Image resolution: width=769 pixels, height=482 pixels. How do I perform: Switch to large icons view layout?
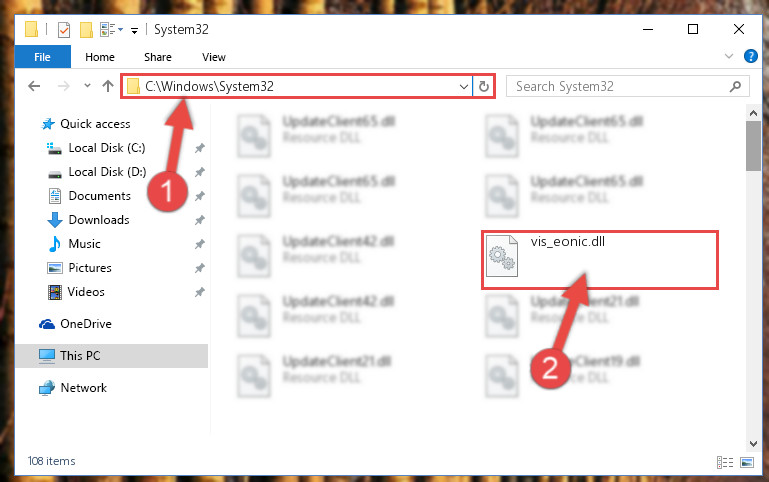[747, 462]
